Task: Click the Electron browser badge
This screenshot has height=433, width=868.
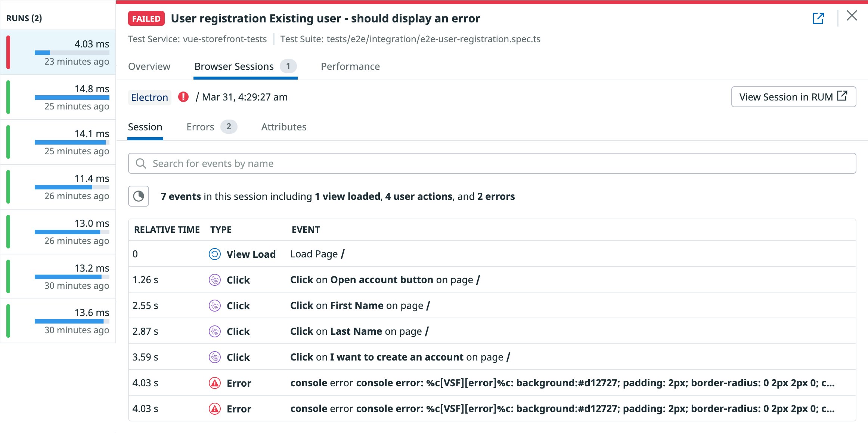Action: [x=149, y=97]
